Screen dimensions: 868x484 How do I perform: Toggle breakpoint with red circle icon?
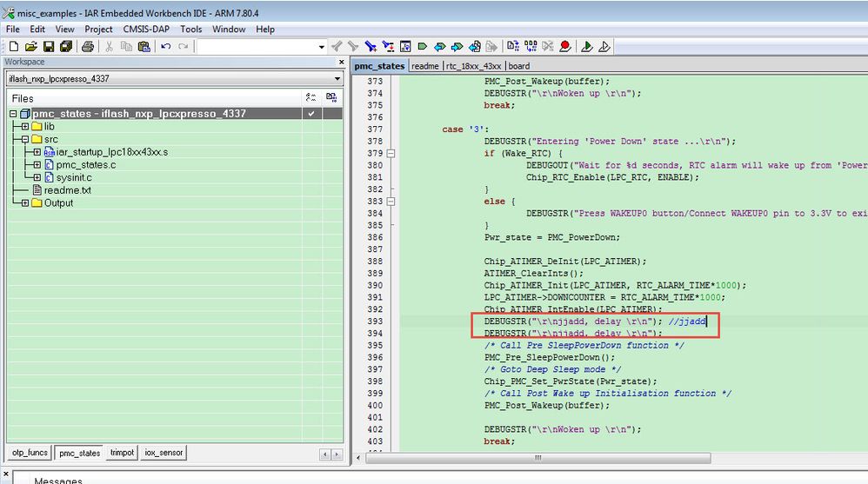click(x=565, y=46)
